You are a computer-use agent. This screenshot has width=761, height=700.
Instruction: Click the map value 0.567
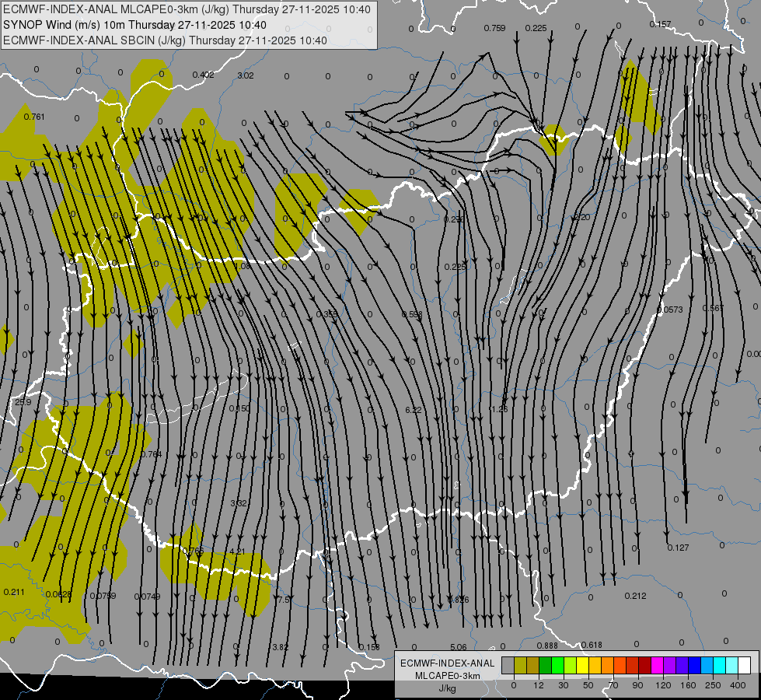tap(713, 308)
